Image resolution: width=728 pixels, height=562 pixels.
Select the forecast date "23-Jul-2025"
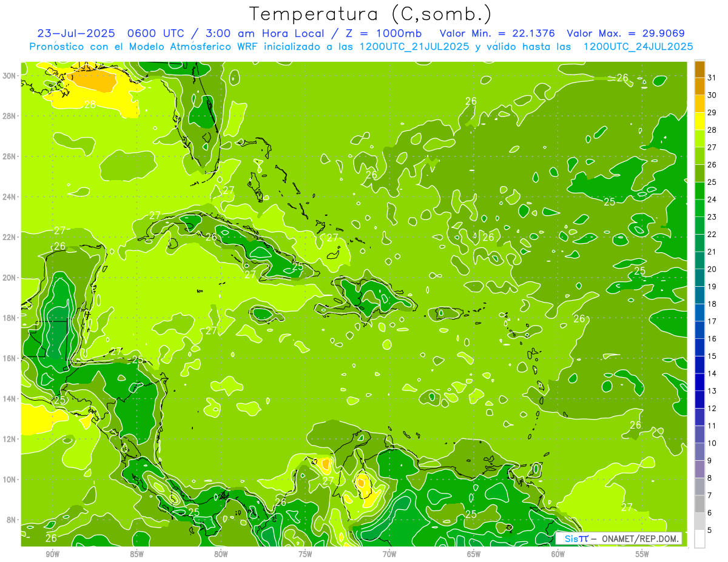[75, 33]
